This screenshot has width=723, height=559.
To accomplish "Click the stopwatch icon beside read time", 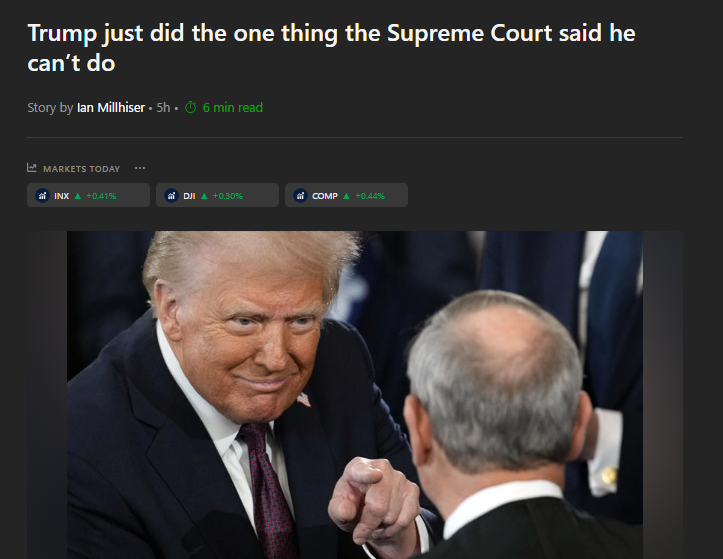I will click(x=190, y=107).
